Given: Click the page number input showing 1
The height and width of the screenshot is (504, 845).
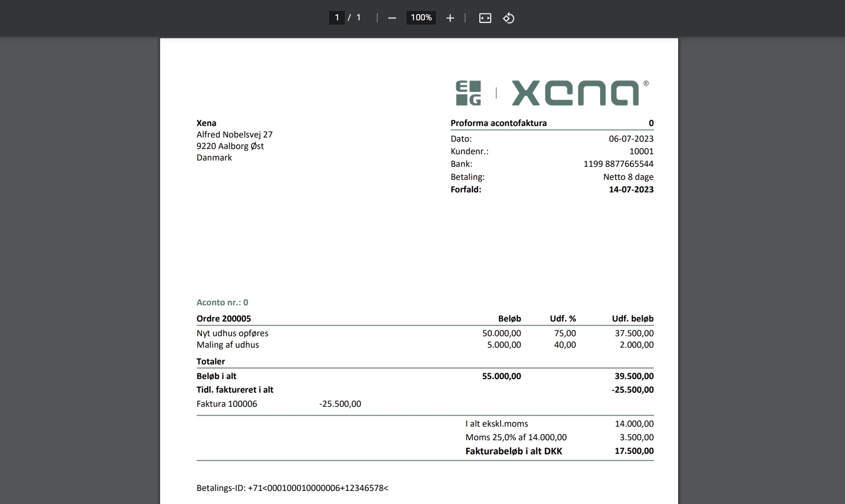Looking at the screenshot, I should tap(337, 17).
